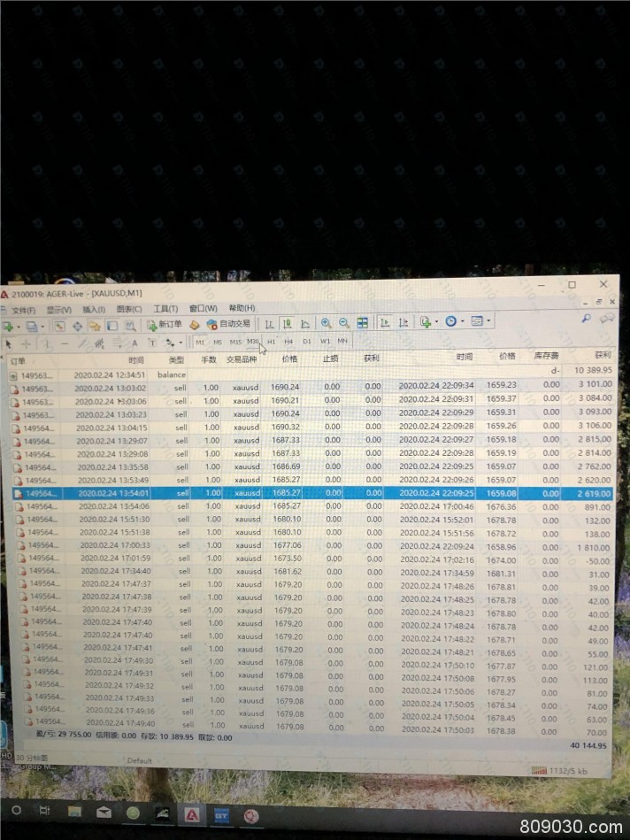The height and width of the screenshot is (840, 630).
Task: Select the balance row dated 12:34:51
Action: 310,373
